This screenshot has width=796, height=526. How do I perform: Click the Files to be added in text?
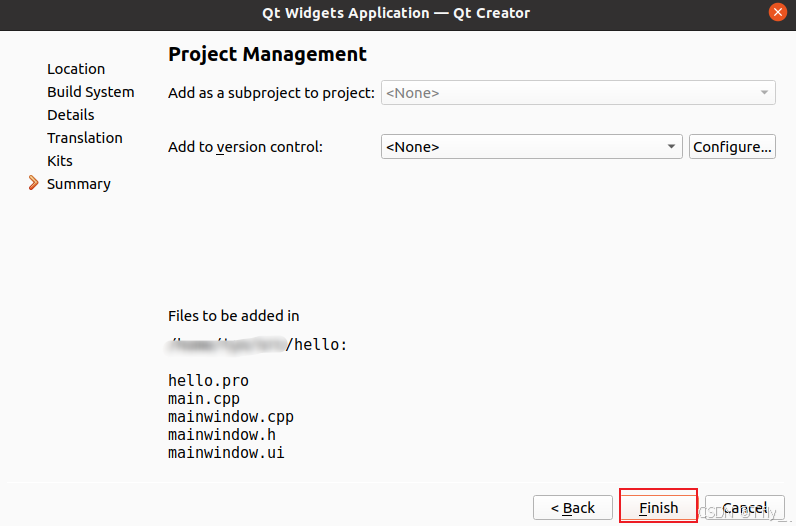tap(234, 316)
